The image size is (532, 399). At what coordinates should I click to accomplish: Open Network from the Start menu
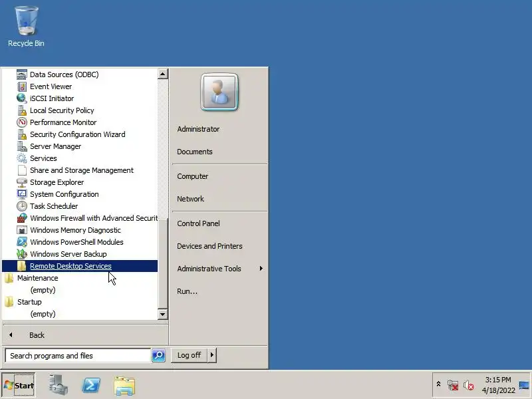[x=190, y=199]
